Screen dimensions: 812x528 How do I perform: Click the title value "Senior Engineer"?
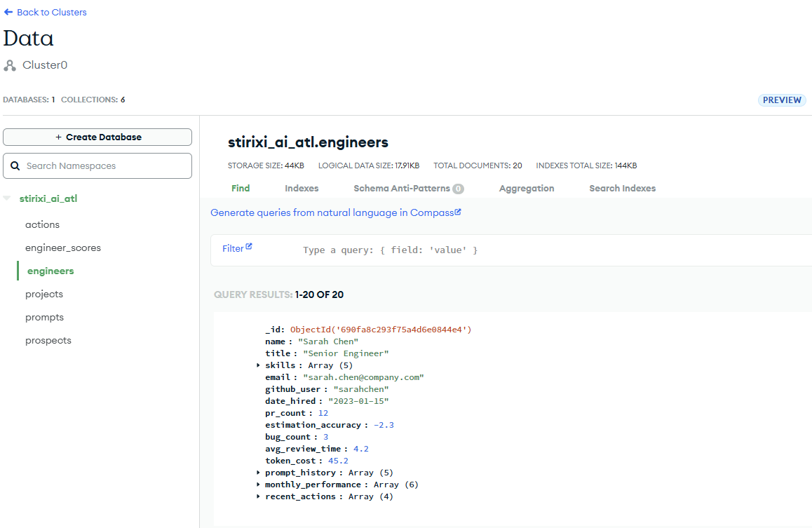pyautogui.click(x=346, y=353)
